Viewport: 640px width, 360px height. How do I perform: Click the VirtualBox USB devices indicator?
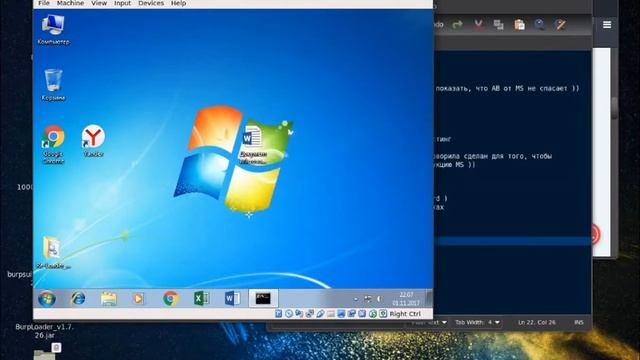(320, 313)
